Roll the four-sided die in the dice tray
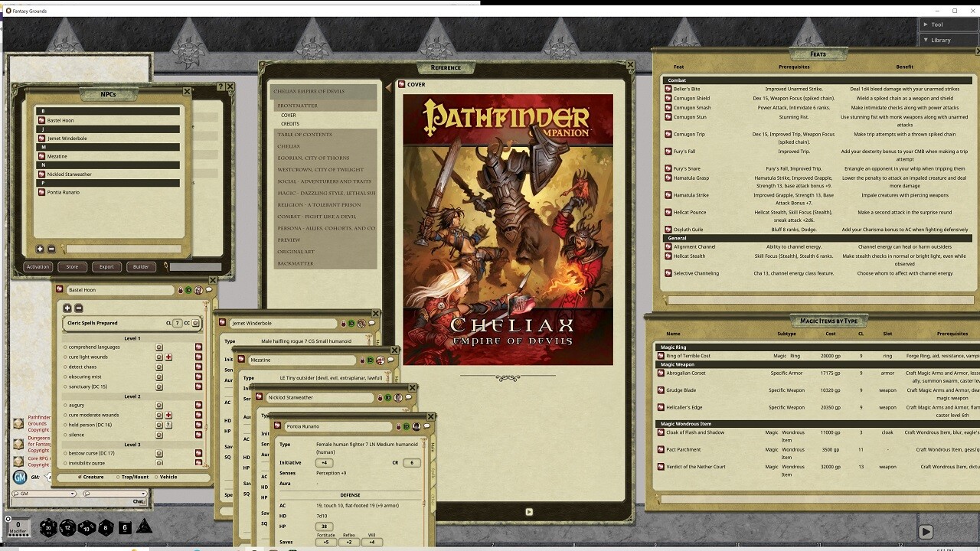Image resolution: width=980 pixels, height=551 pixels. click(x=145, y=528)
